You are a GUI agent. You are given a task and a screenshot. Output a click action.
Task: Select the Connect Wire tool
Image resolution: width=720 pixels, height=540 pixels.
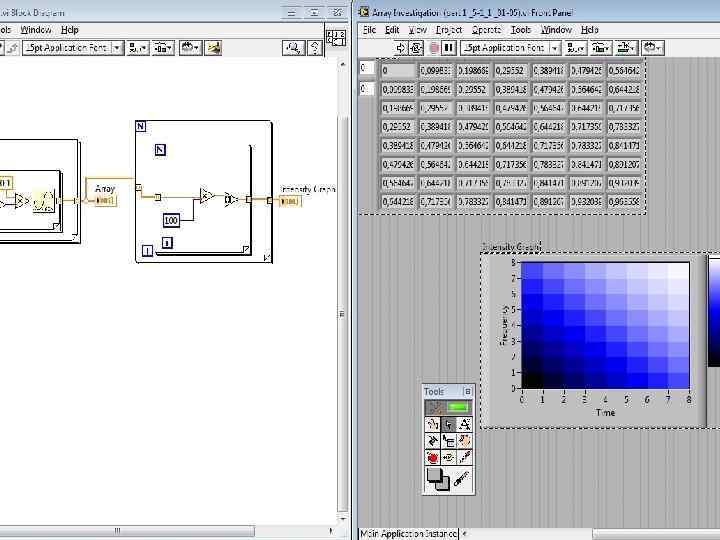coord(432,441)
